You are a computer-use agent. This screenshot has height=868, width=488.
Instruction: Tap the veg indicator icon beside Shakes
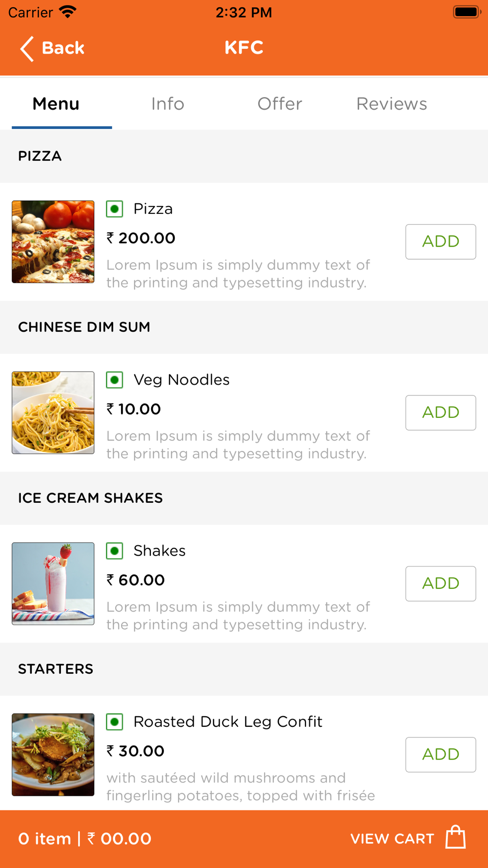coord(115,551)
